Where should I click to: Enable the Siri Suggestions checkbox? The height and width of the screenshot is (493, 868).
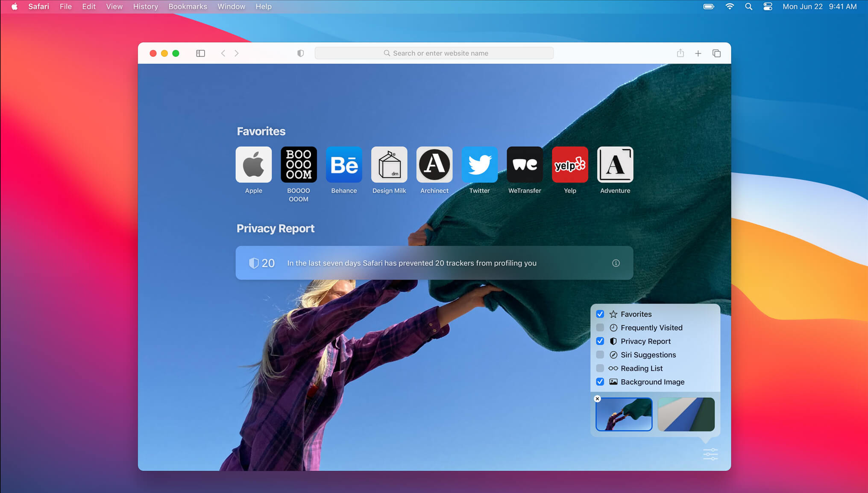[600, 355]
